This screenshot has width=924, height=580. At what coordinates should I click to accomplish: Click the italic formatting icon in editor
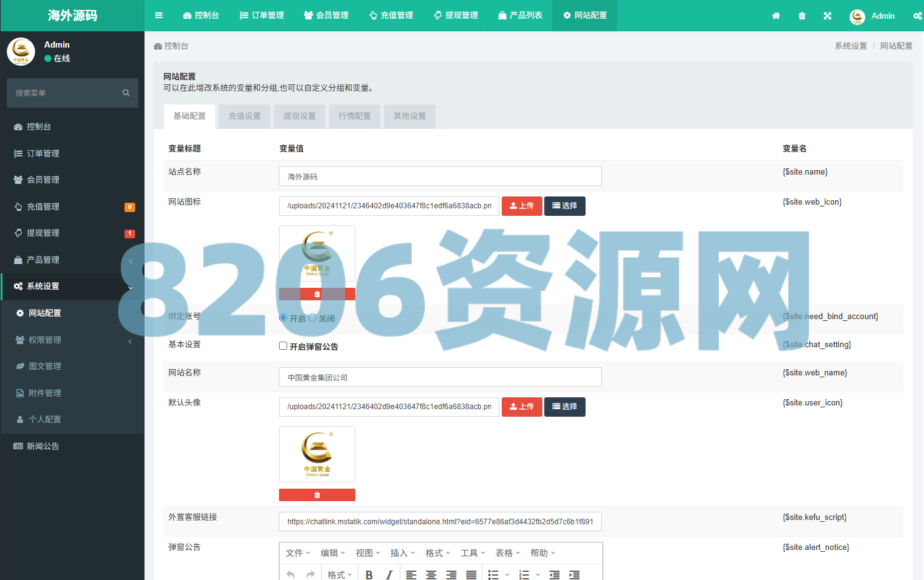pyautogui.click(x=389, y=574)
